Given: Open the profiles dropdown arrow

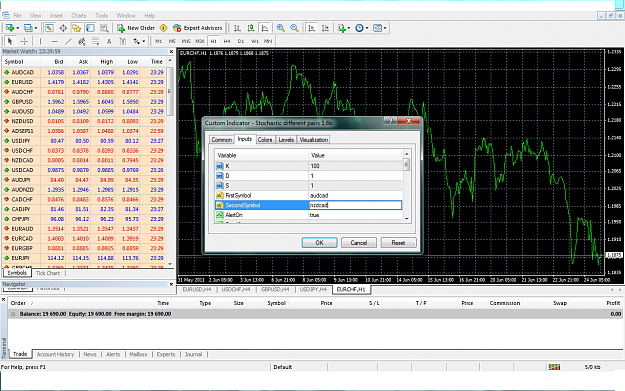Looking at the screenshot, I should click(36, 28).
